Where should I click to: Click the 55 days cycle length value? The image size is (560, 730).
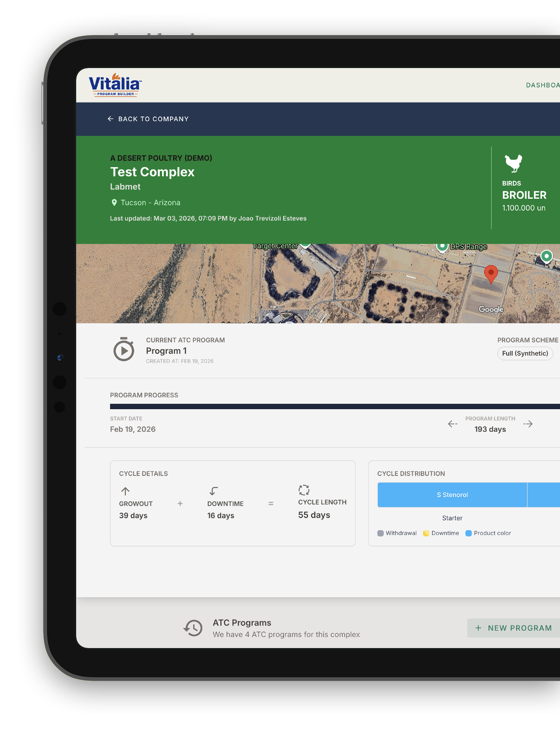(x=314, y=515)
